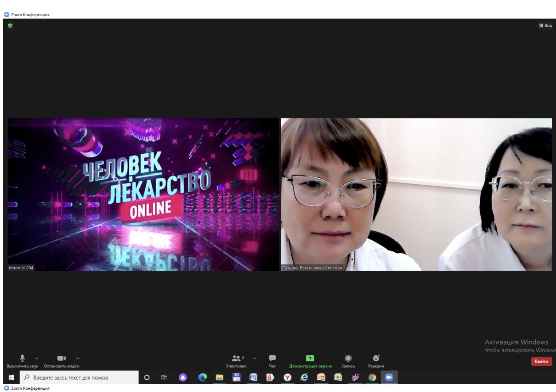Open Microsoft Edge from the taskbar
556x392 pixels.
(x=203, y=377)
